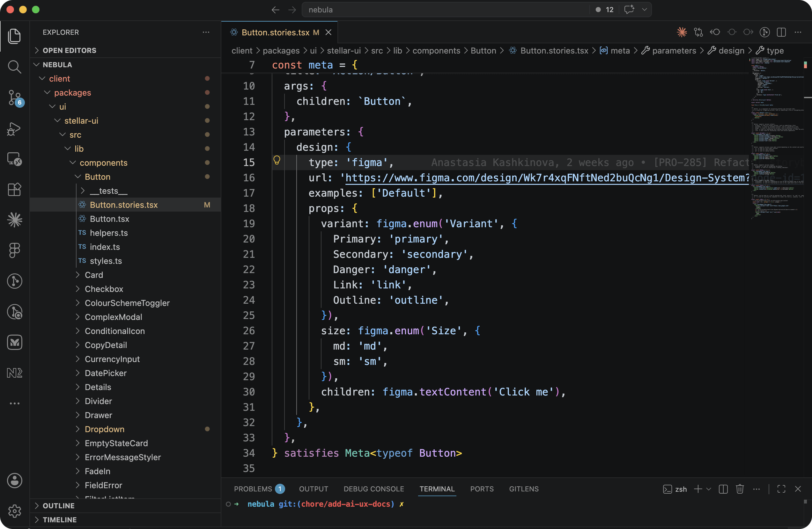
Task: Click the 'parameters' breadcrumb
Action: pos(674,50)
